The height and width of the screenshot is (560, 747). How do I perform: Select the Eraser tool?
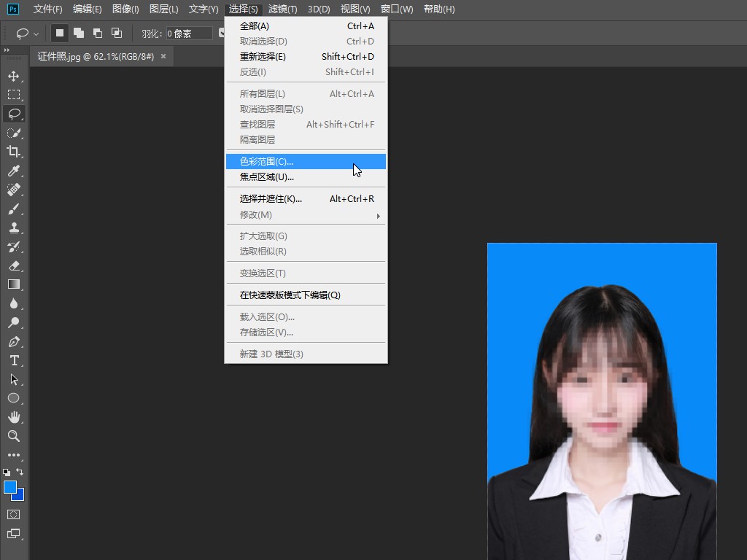[x=13, y=265]
